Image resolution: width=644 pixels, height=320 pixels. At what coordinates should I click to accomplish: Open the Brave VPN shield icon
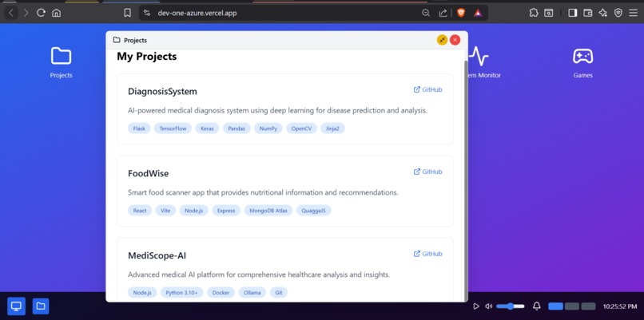618,13
